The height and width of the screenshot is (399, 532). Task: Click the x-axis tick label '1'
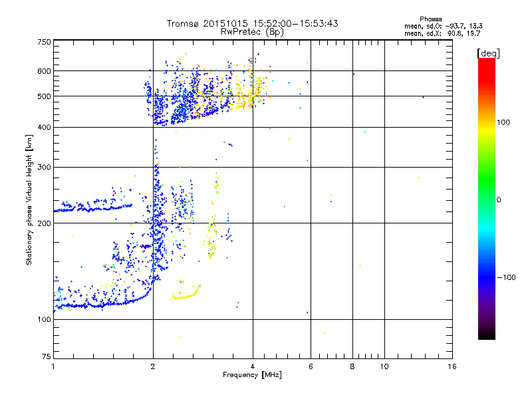(x=53, y=366)
